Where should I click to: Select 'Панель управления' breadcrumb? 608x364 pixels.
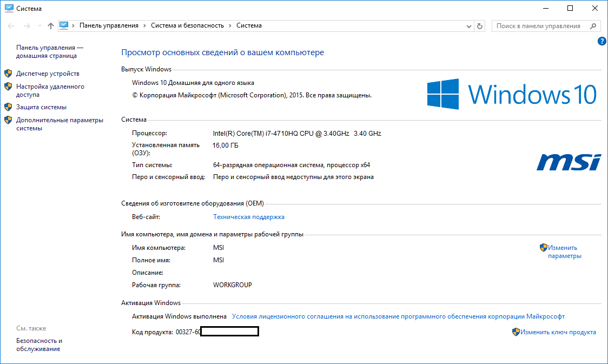(109, 25)
